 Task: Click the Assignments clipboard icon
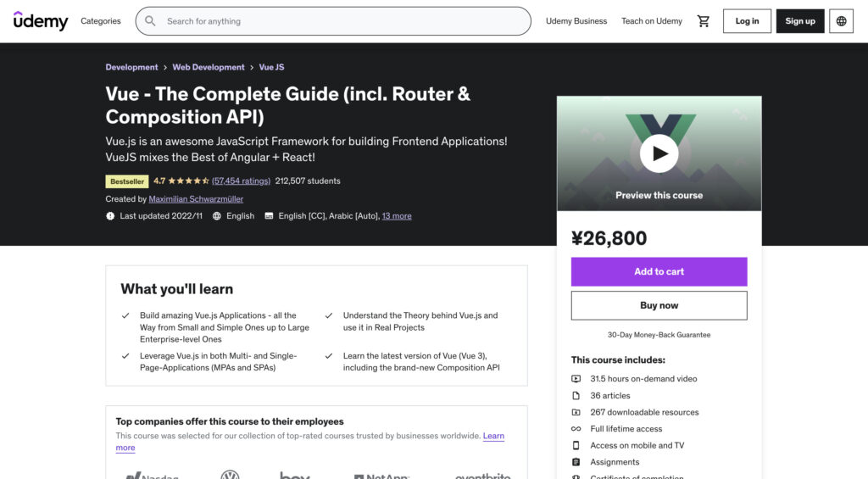[576, 462]
